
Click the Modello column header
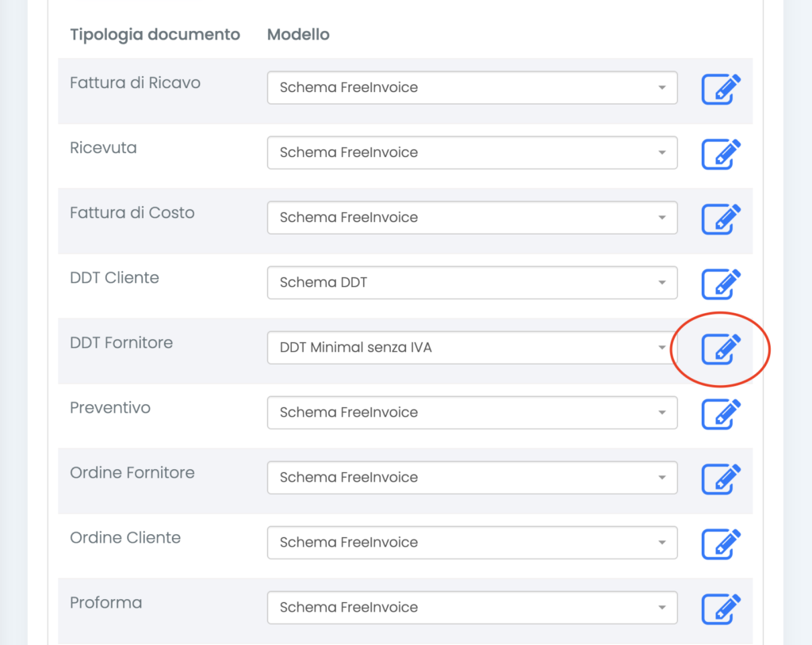[298, 35]
